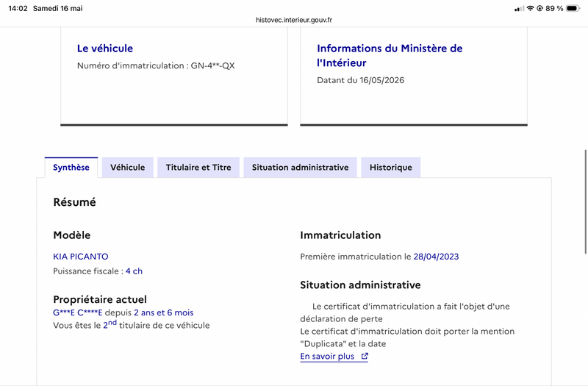Tap the histovec.interieur.gouv.fr address bar
This screenshot has width=588, height=386.
tap(294, 20)
